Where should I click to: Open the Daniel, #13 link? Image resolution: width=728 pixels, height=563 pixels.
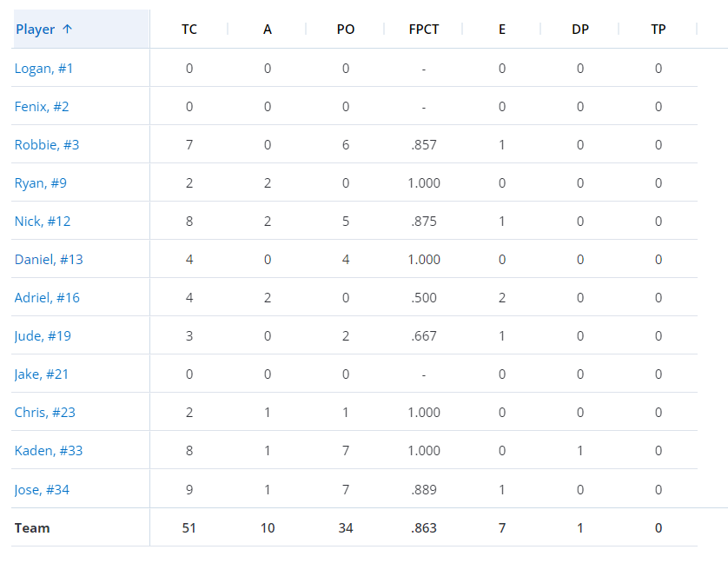coord(49,259)
